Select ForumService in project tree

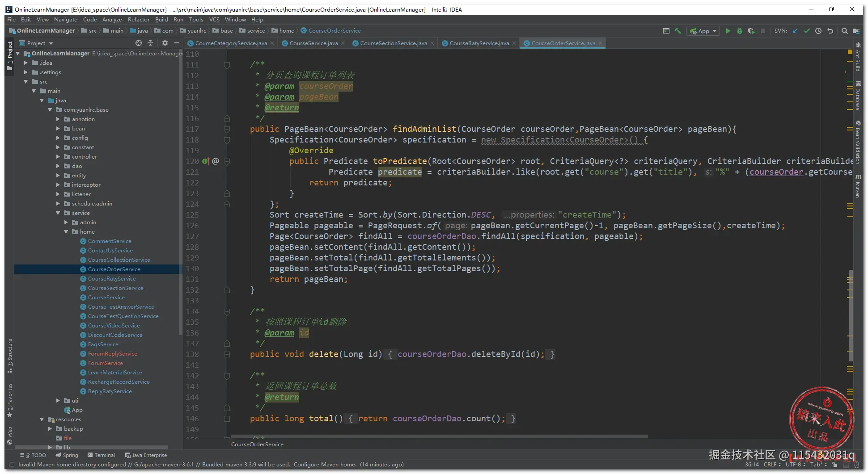(x=105, y=363)
